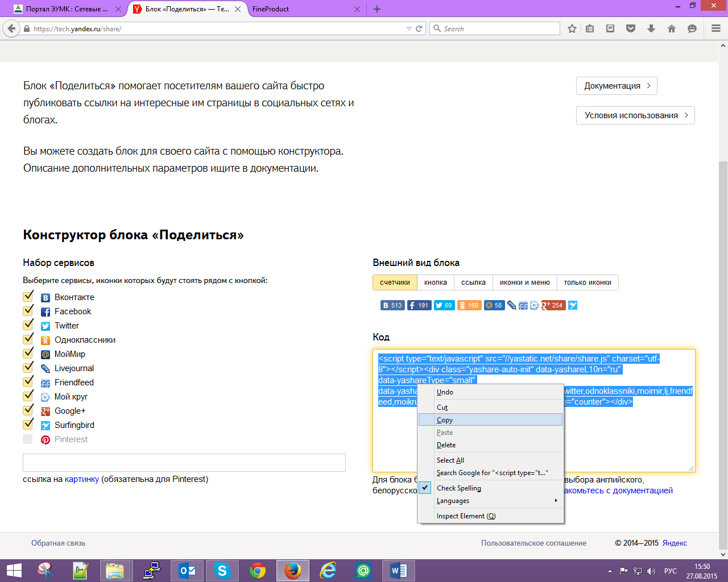Expand the Languages submenu in context menu
The width and height of the screenshot is (728, 582).
tap(490, 501)
